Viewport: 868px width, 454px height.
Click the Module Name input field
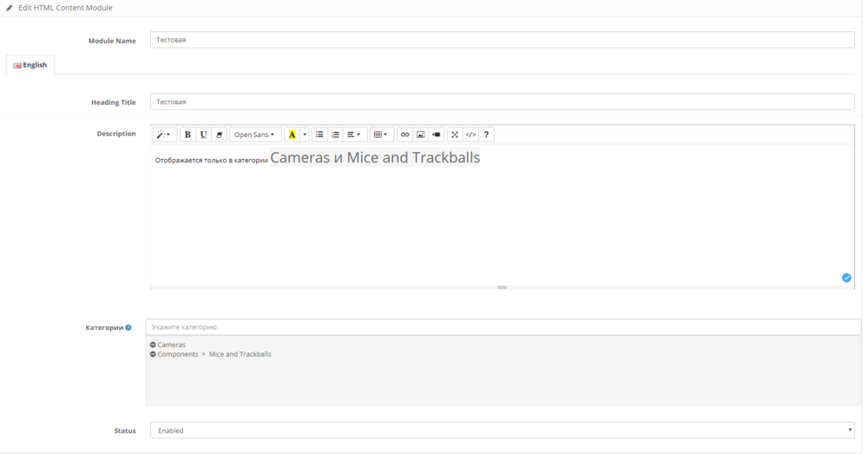(502, 40)
